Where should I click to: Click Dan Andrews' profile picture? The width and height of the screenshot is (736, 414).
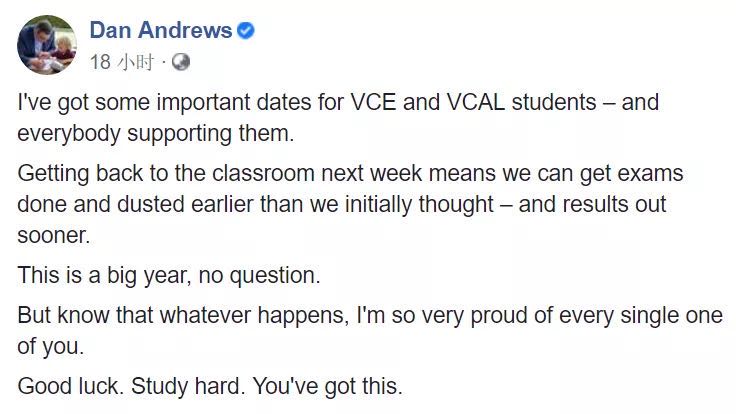47,44
